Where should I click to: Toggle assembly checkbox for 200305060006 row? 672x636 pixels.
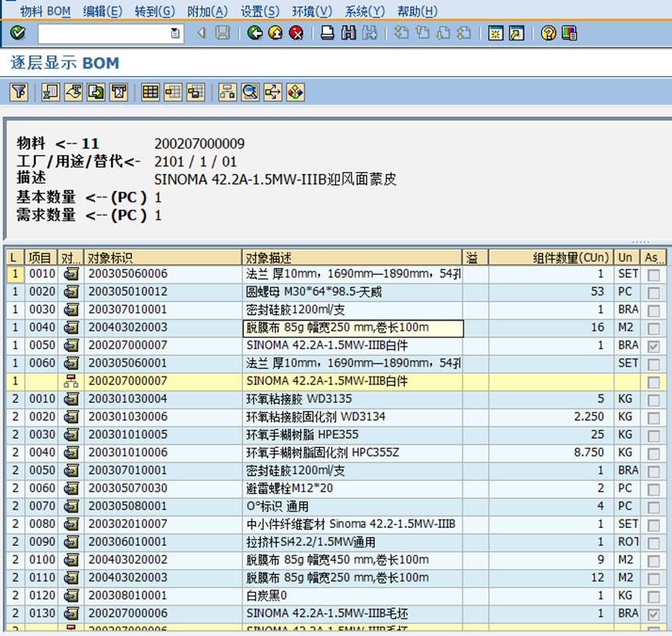tap(653, 275)
